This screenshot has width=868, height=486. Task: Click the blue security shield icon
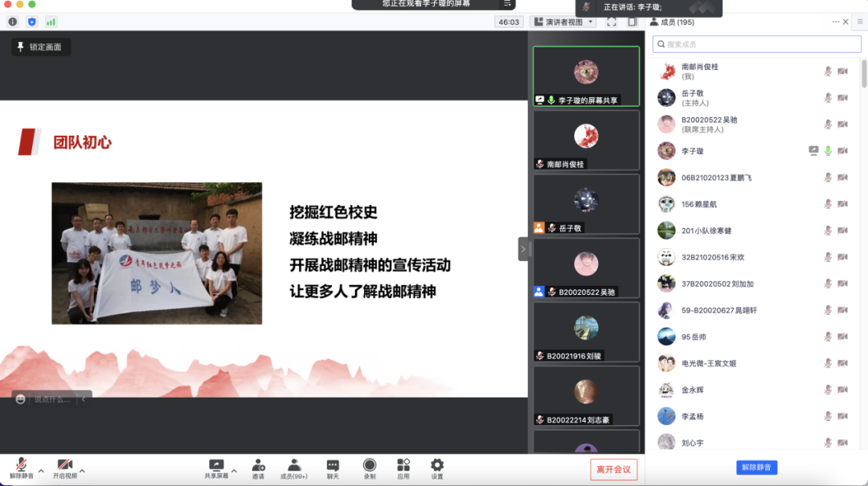[x=32, y=22]
